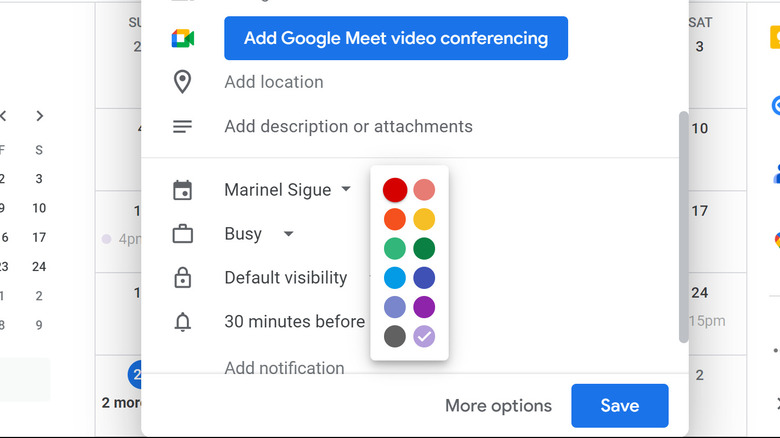Image resolution: width=780 pixels, height=438 pixels.
Task: Click the padlock visibility icon
Action: pyautogui.click(x=183, y=278)
